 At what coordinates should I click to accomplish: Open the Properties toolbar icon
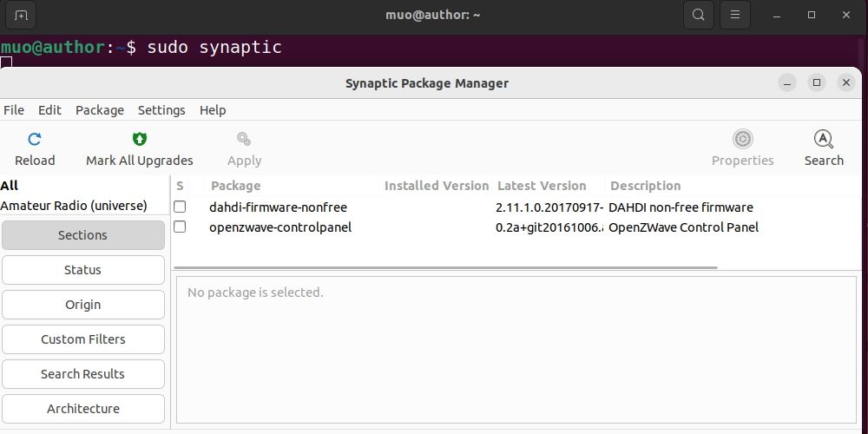[x=742, y=139]
